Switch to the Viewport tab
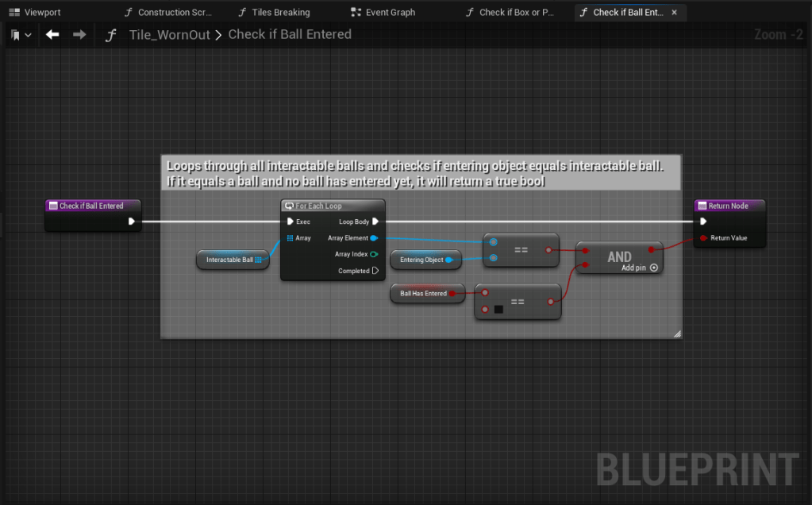The height and width of the screenshot is (505, 812). (x=35, y=13)
